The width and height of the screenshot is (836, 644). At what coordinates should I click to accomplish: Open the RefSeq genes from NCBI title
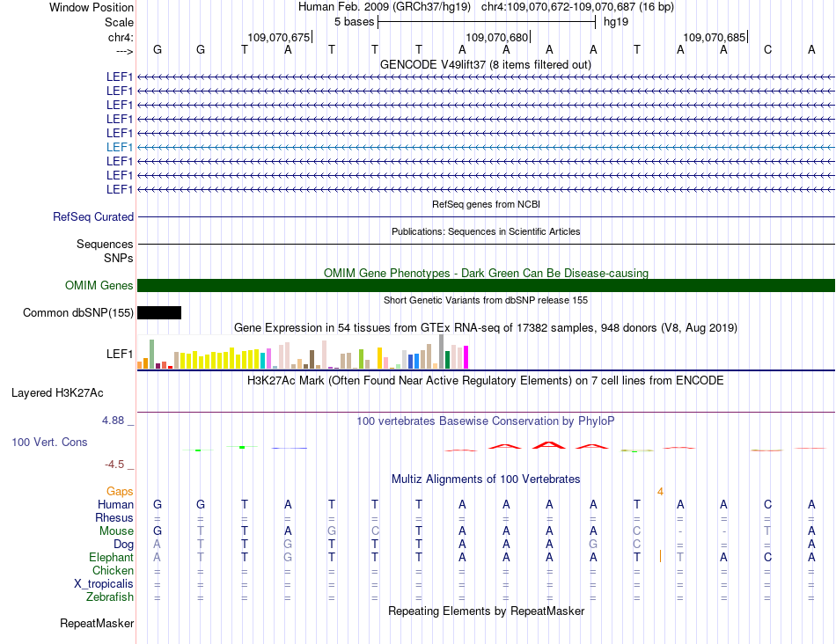486,204
